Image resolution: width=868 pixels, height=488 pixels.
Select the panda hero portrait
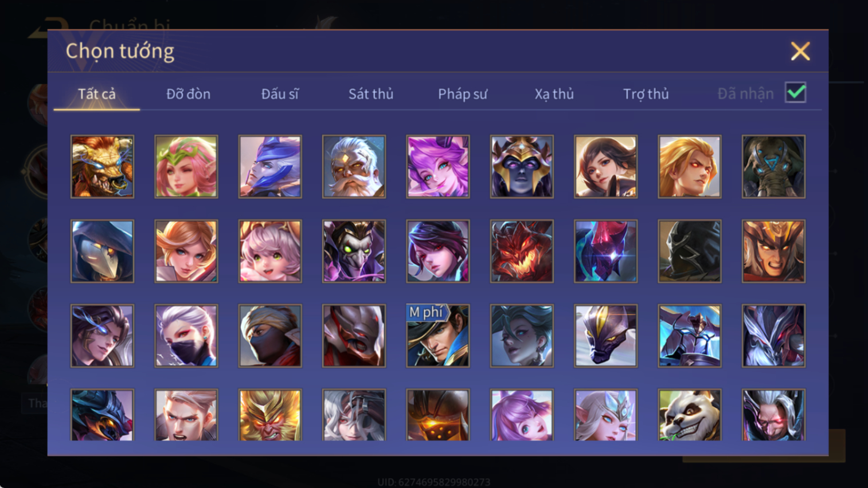click(x=690, y=415)
